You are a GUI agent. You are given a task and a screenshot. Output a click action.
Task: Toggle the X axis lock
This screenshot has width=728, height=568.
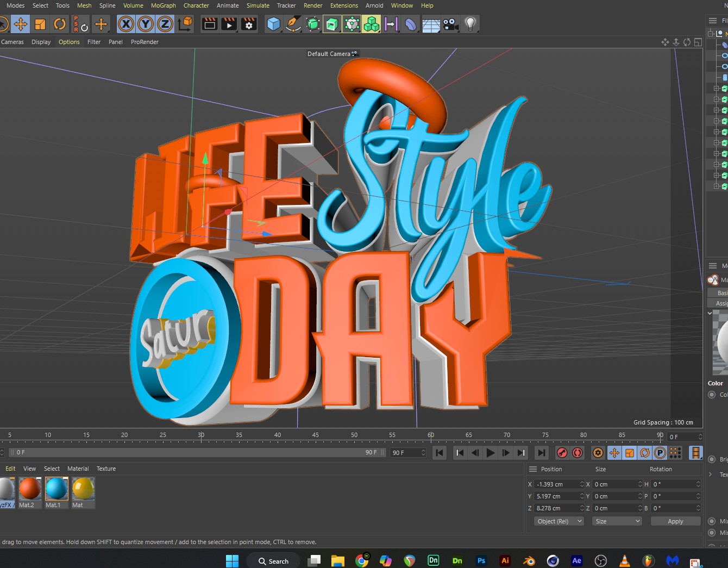(125, 24)
